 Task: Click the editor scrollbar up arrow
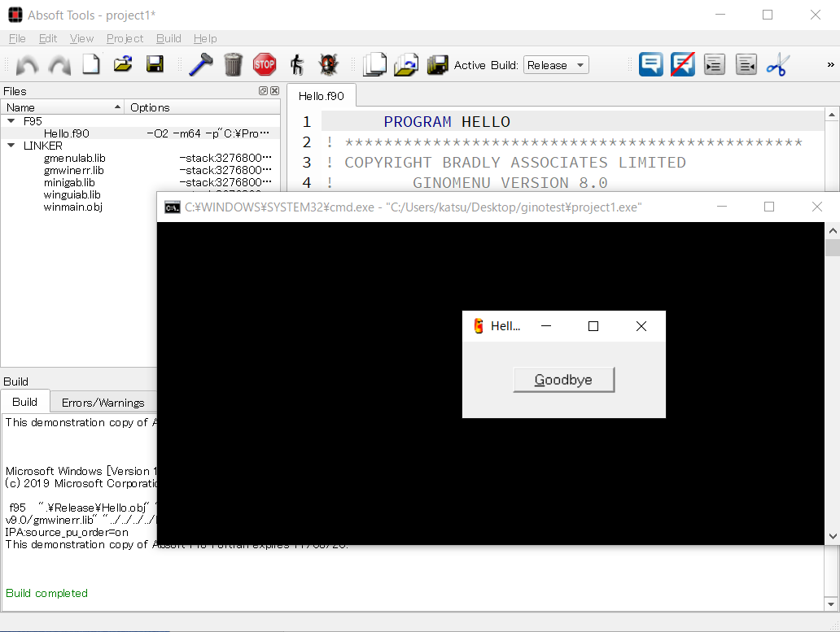pyautogui.click(x=831, y=115)
